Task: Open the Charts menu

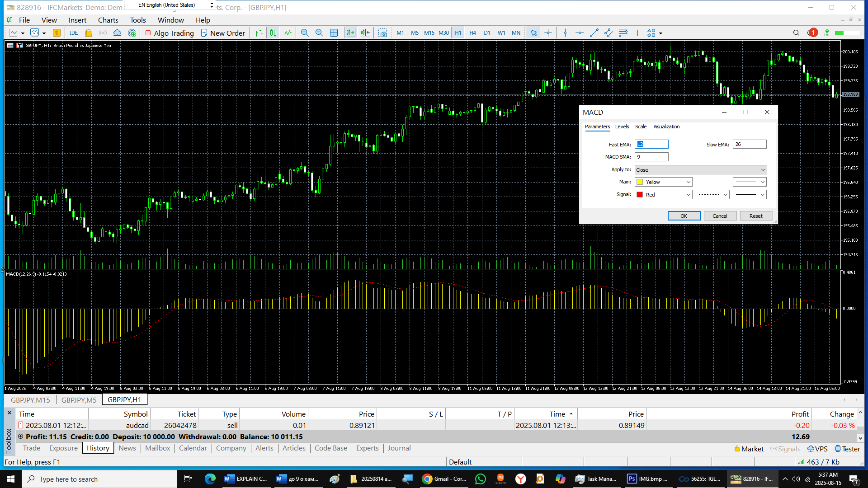Action: (x=108, y=20)
